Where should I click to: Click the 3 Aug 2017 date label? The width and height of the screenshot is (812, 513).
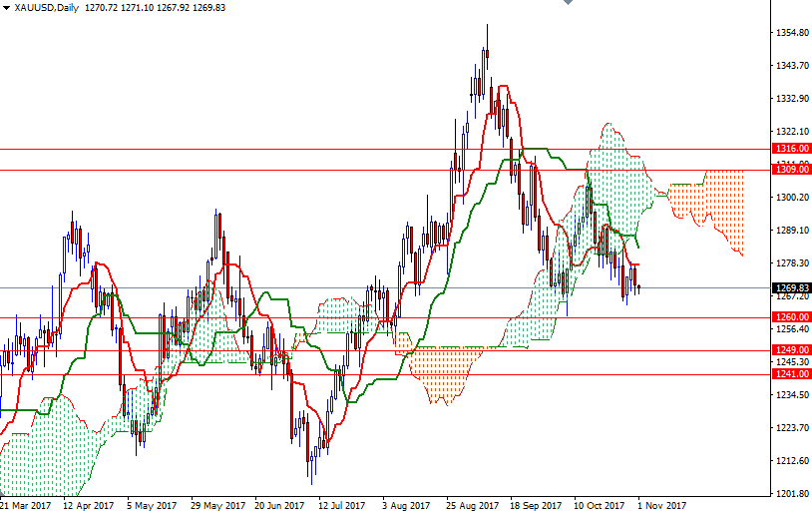(x=407, y=505)
